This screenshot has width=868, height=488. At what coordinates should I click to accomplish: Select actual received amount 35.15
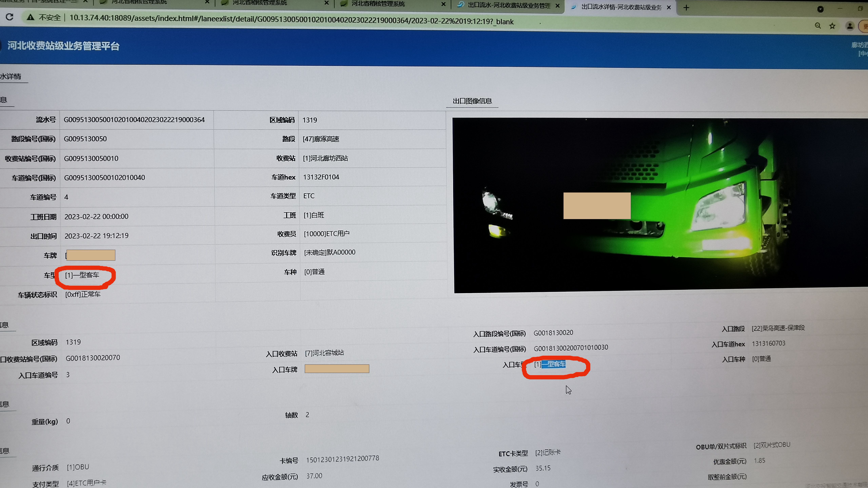[543, 468]
